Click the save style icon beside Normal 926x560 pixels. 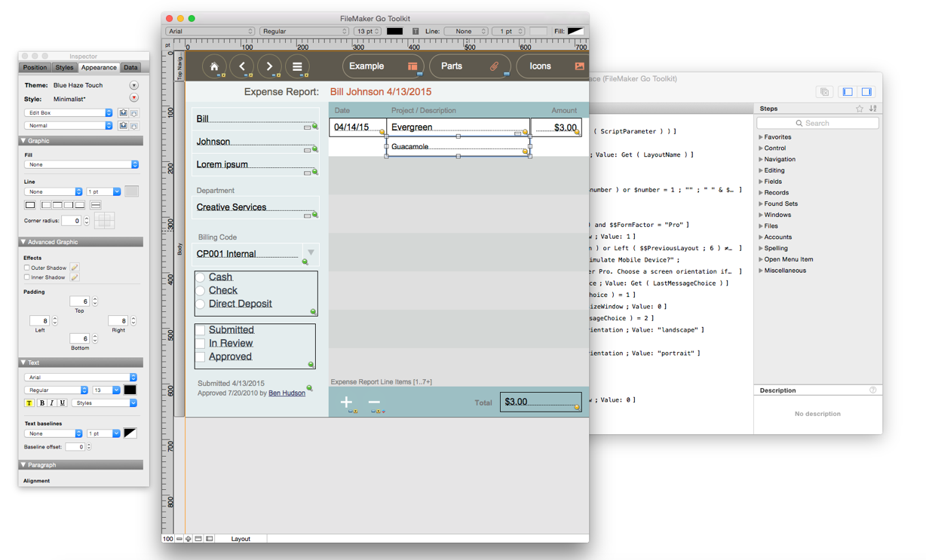tap(123, 126)
